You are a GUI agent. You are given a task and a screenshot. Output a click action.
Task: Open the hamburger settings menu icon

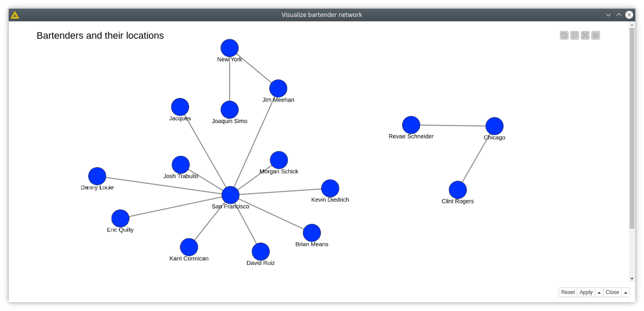click(595, 35)
